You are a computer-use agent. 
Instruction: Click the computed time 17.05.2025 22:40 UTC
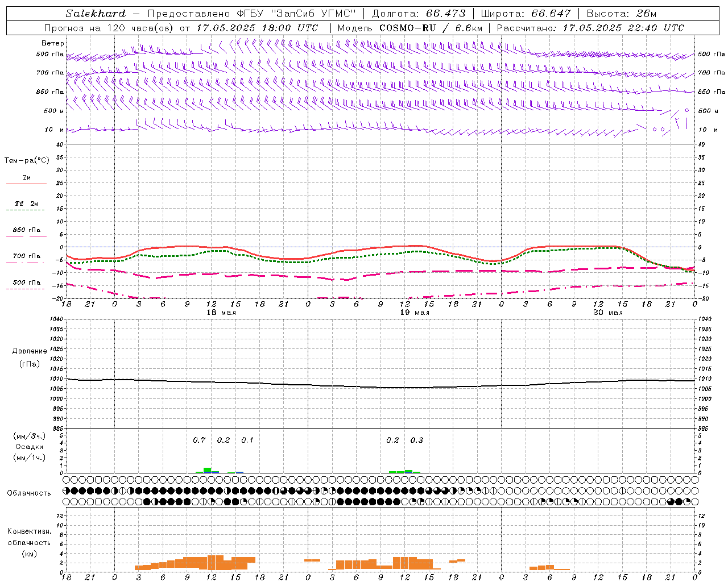(623, 28)
